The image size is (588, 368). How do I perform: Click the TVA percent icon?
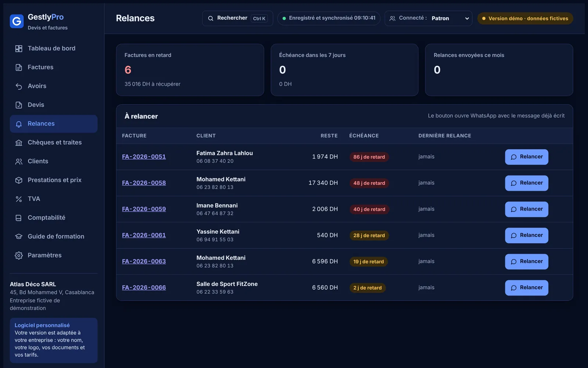[x=19, y=199]
